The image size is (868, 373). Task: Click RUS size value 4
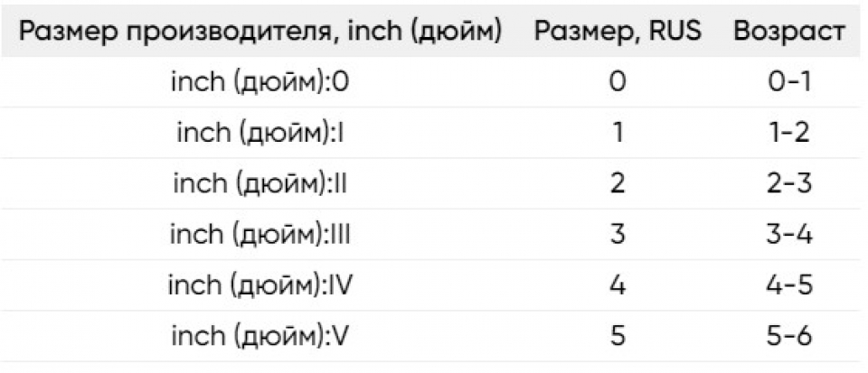point(618,285)
